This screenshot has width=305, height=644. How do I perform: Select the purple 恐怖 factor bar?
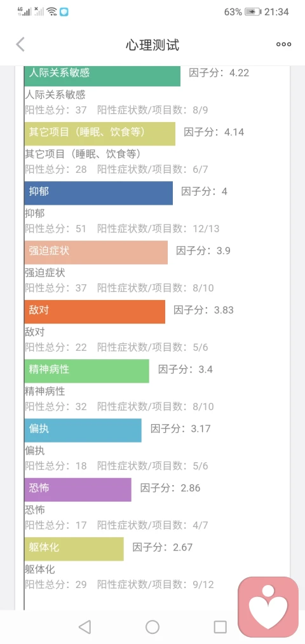[x=78, y=490]
